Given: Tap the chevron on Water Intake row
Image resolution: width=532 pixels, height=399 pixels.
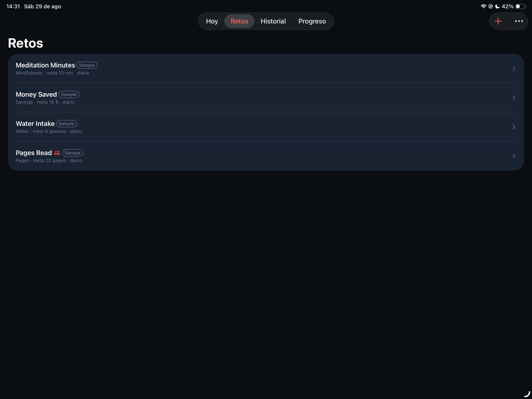Looking at the screenshot, I should point(514,127).
